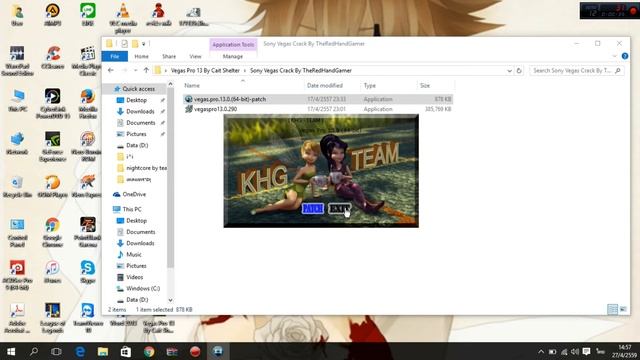This screenshot has height=360, width=640.
Task: Open Explorer help question mark icon
Action: tap(624, 56)
